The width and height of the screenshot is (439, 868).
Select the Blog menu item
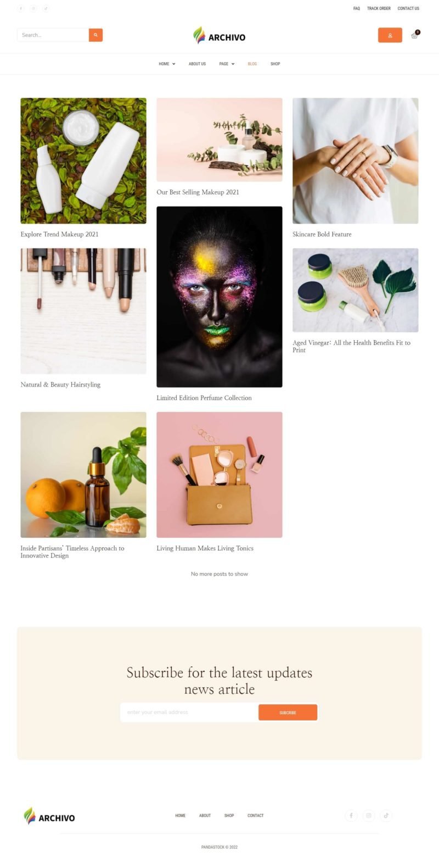tap(252, 64)
